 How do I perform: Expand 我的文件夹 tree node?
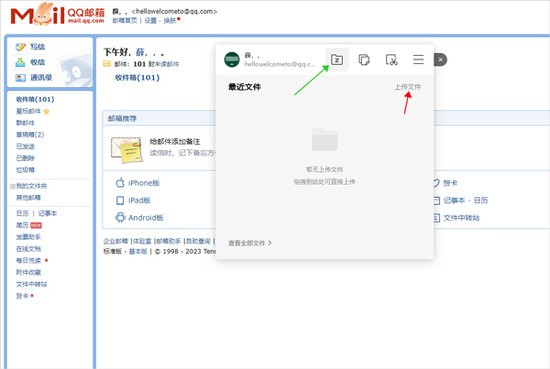(x=13, y=186)
